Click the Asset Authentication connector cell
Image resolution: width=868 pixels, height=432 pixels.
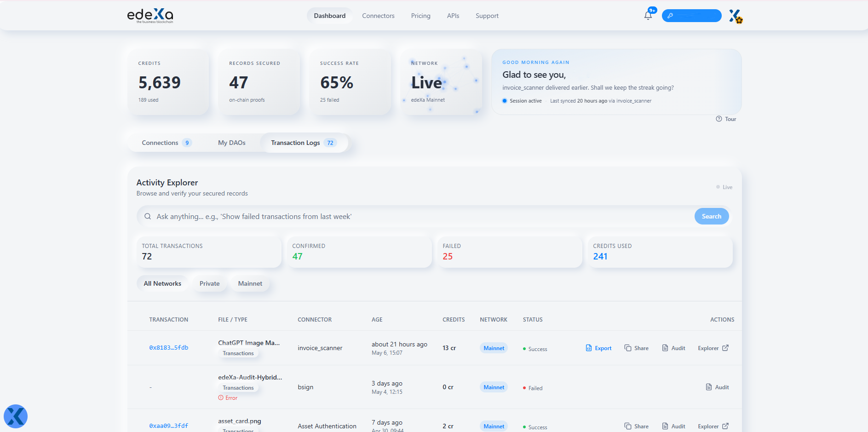(x=327, y=426)
